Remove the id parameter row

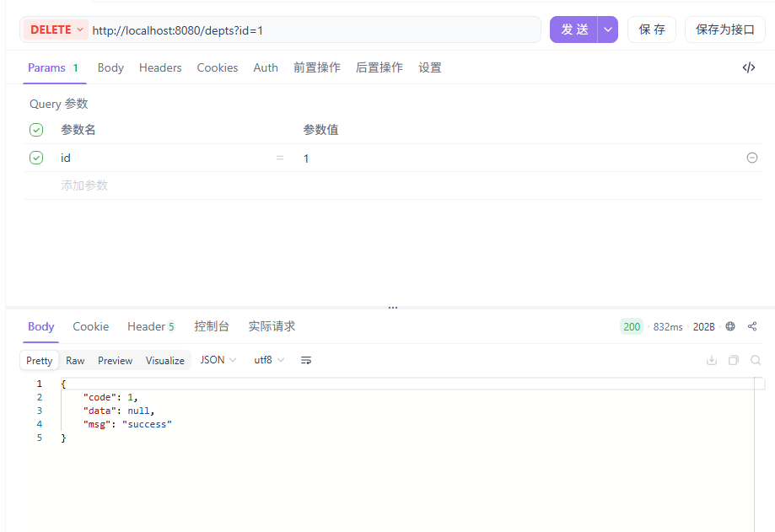tap(751, 158)
